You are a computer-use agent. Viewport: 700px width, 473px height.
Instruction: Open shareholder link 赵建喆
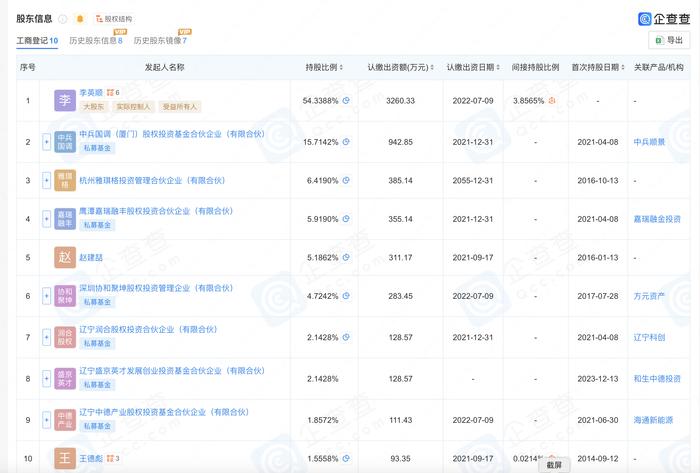[x=91, y=257]
